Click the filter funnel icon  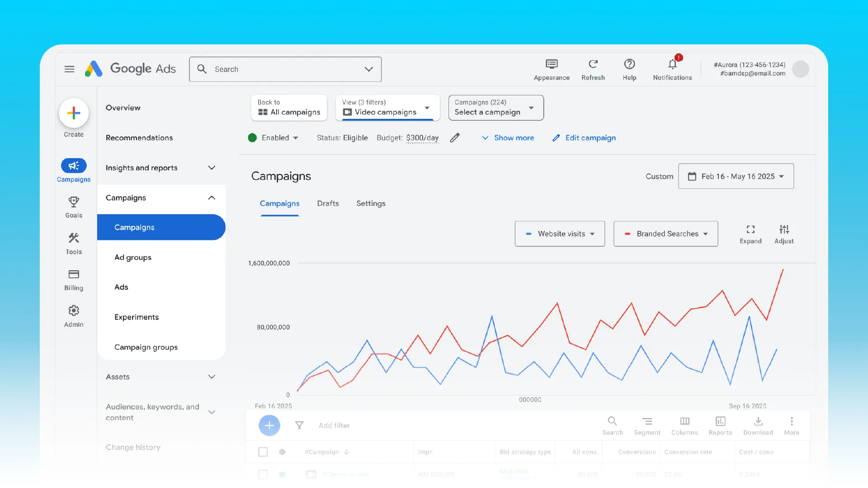tap(299, 425)
